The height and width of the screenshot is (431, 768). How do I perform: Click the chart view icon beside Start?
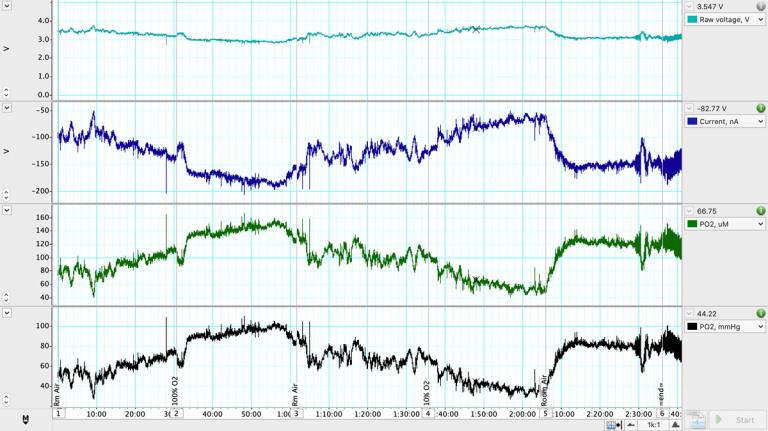coord(696,420)
